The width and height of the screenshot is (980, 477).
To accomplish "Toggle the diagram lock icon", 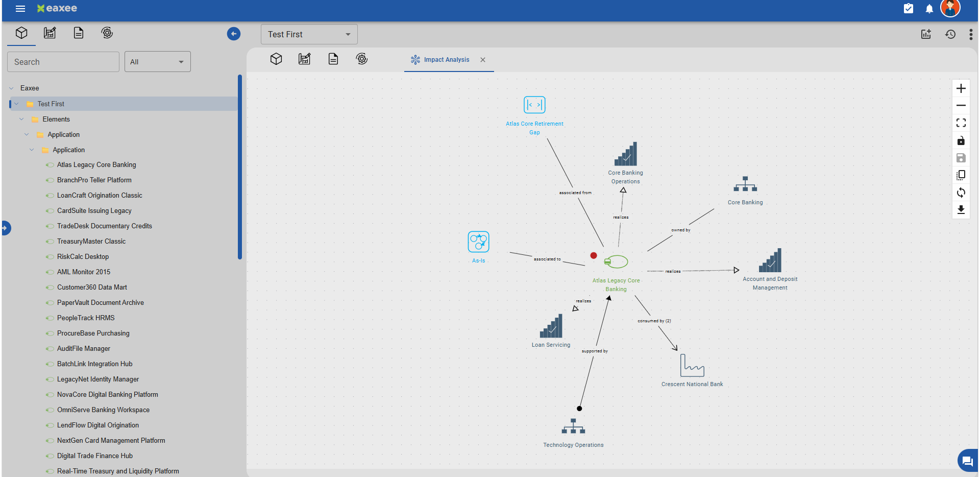I will (961, 140).
